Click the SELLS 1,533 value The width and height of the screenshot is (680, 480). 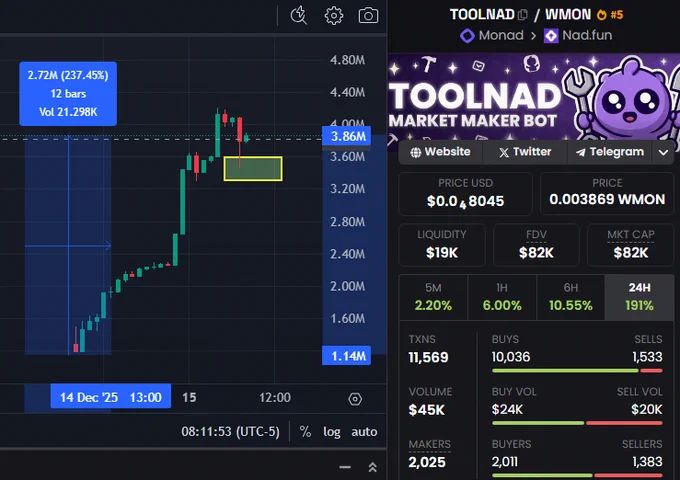click(x=647, y=357)
